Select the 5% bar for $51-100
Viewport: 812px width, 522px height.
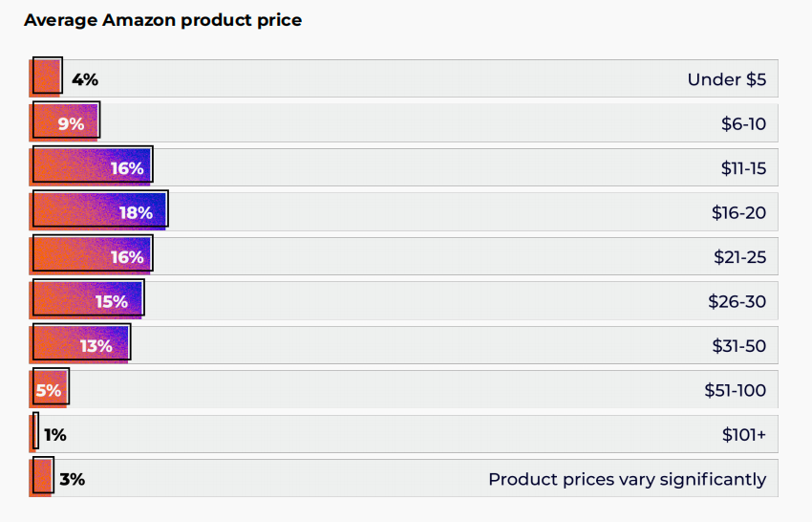pyautogui.click(x=50, y=389)
